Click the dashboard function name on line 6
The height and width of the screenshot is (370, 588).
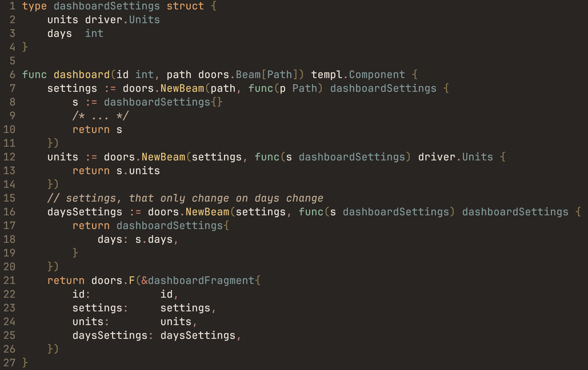point(81,75)
